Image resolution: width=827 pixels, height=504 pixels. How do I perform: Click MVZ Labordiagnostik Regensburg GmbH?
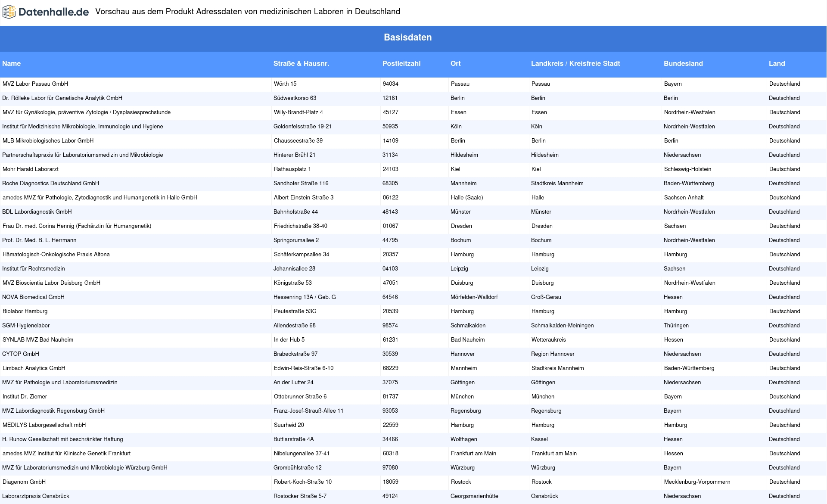(x=53, y=411)
